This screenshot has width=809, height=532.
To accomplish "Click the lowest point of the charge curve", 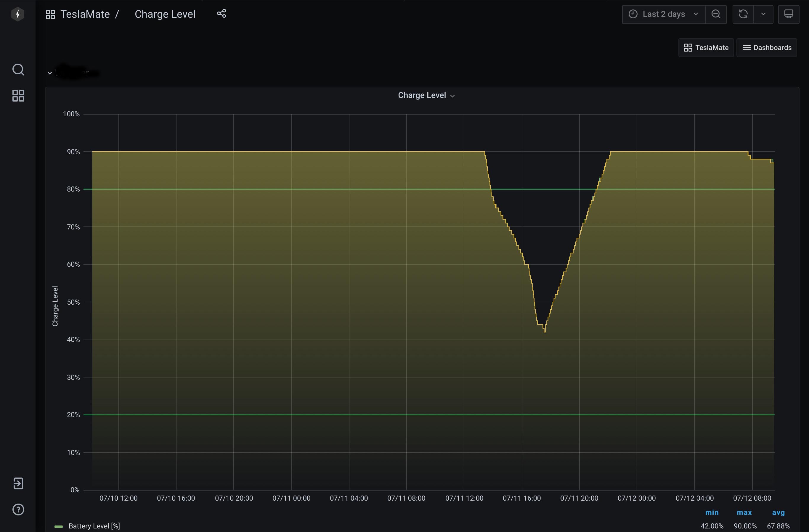I will (x=545, y=332).
